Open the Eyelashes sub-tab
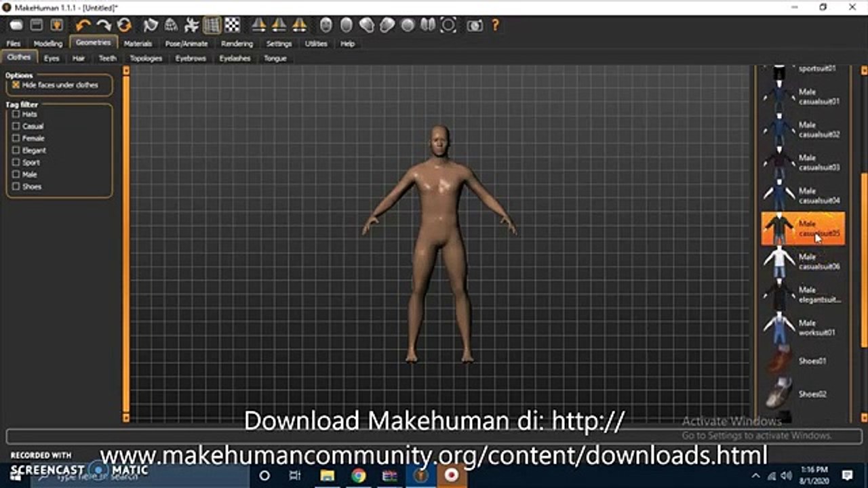Viewport: 868px width, 488px height. coord(235,58)
